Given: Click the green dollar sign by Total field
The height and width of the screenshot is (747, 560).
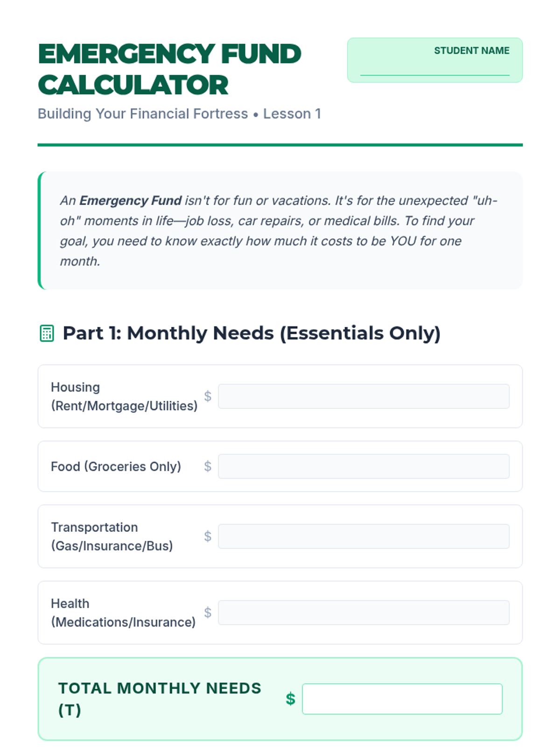Looking at the screenshot, I should 290,699.
